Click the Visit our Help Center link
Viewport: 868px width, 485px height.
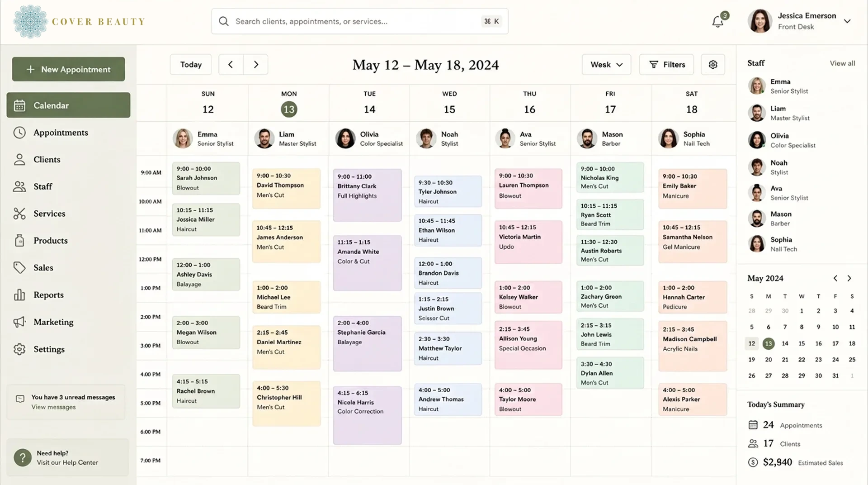67,462
